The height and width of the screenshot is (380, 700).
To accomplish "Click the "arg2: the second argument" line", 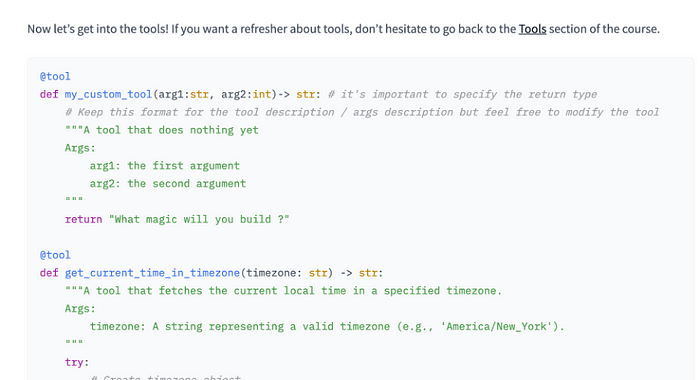I will 168,184.
